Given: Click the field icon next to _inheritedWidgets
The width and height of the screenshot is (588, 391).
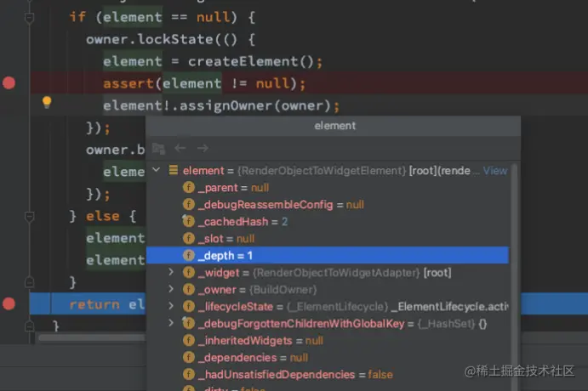Looking at the screenshot, I should tap(189, 341).
